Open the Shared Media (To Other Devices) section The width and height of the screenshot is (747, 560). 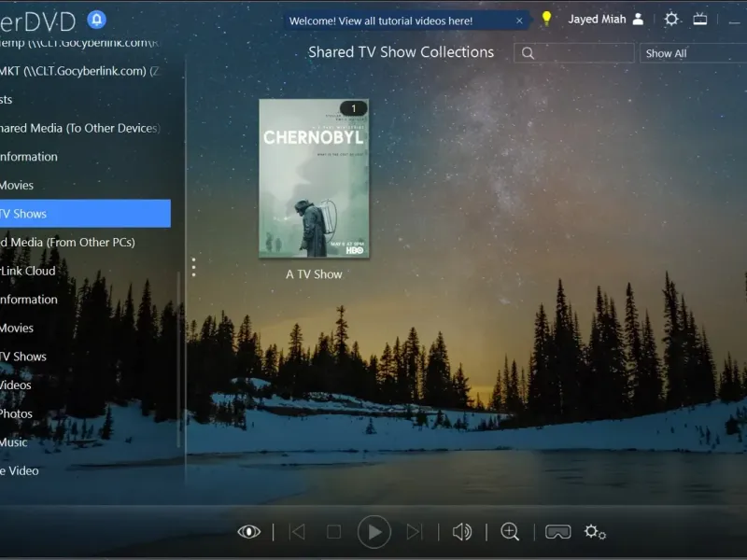tap(80, 128)
